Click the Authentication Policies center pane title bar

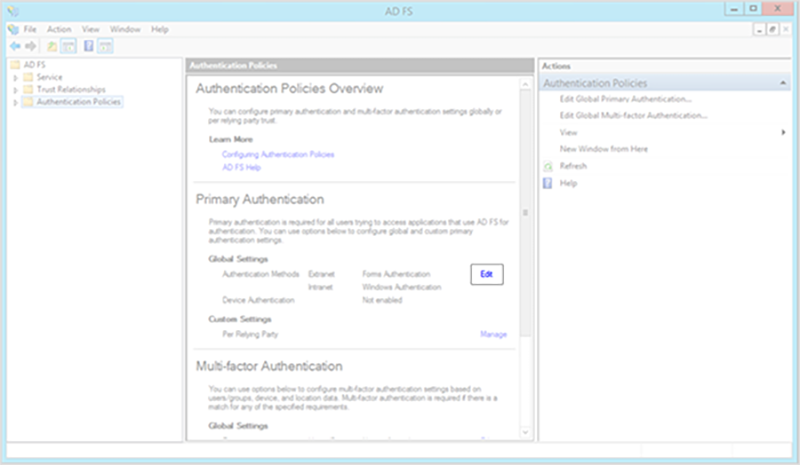pyautogui.click(x=360, y=65)
